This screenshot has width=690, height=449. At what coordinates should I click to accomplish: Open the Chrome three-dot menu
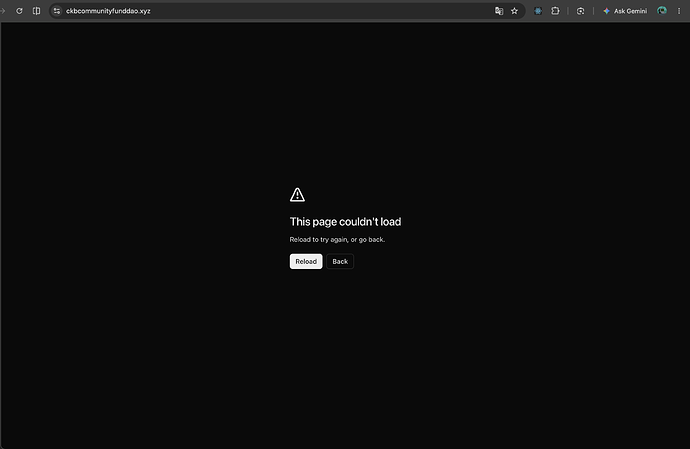tap(679, 11)
